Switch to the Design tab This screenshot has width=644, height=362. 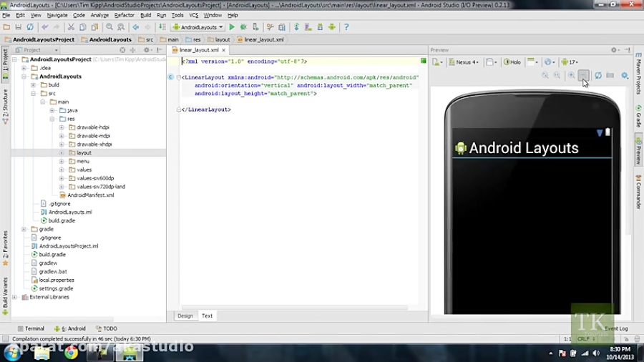click(x=185, y=315)
